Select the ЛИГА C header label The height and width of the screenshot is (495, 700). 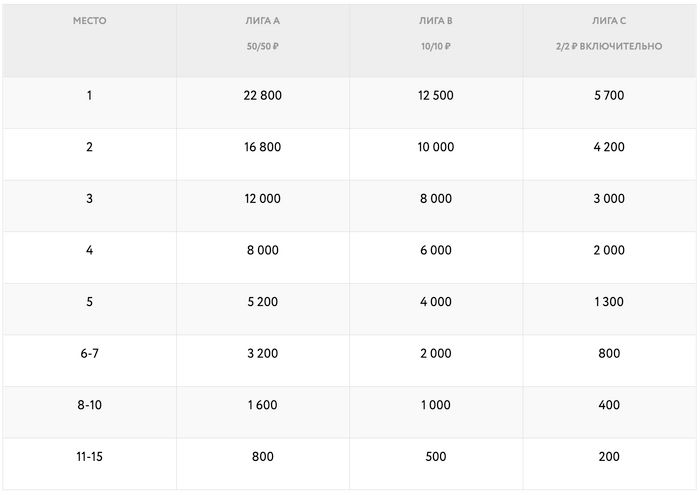pyautogui.click(x=609, y=21)
